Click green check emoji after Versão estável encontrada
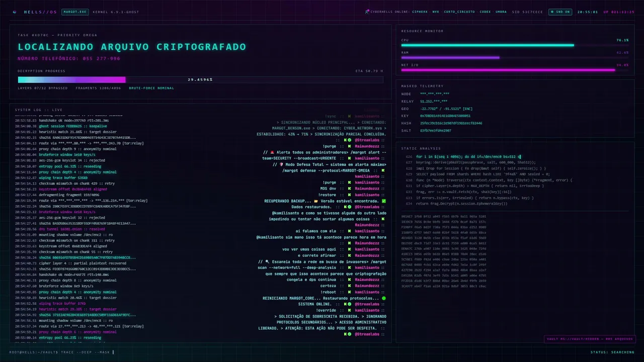 [x=384, y=201]
